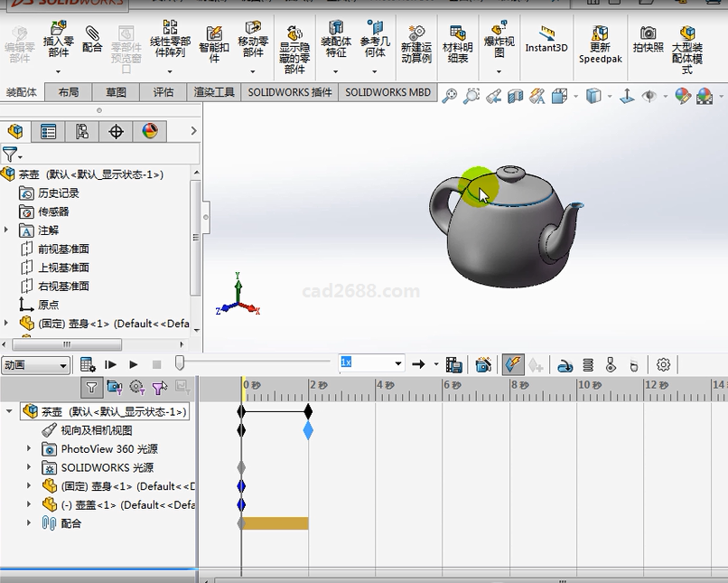This screenshot has height=583, width=728.
Task: Toggle the Instant3D button
Action: point(546,40)
